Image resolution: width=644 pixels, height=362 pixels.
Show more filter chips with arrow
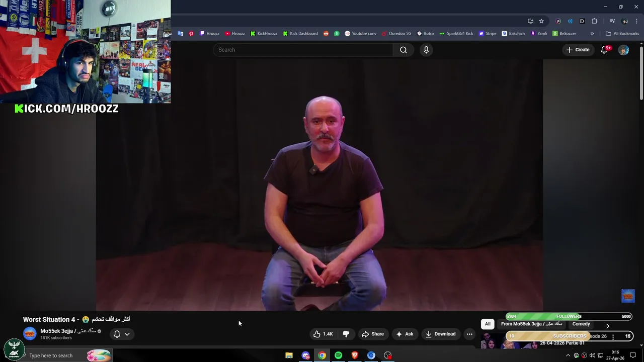[607, 326]
